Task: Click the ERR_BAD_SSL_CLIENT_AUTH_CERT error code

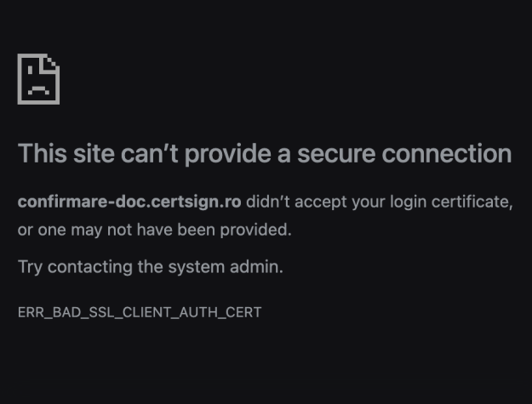Action: (x=140, y=312)
